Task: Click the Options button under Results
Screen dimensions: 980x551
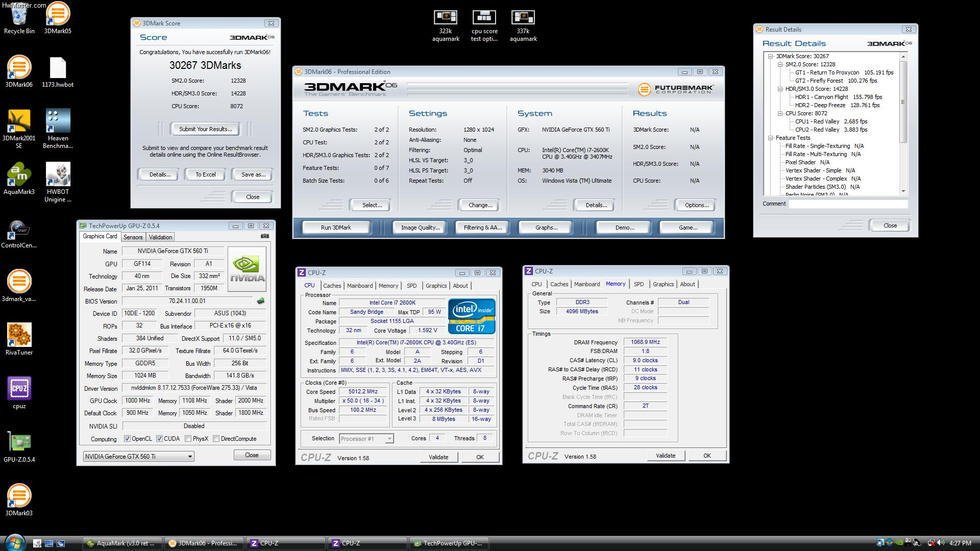Action: [696, 205]
